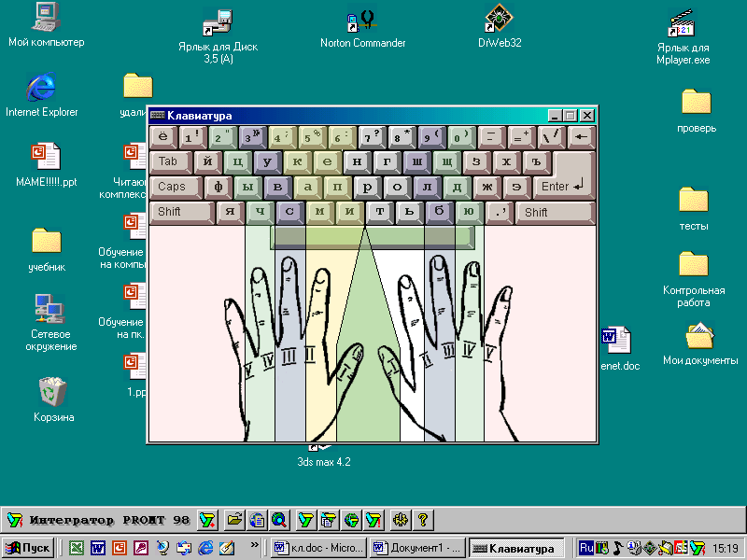
Task: Minimize the Клавиатура window
Action: coord(554,116)
